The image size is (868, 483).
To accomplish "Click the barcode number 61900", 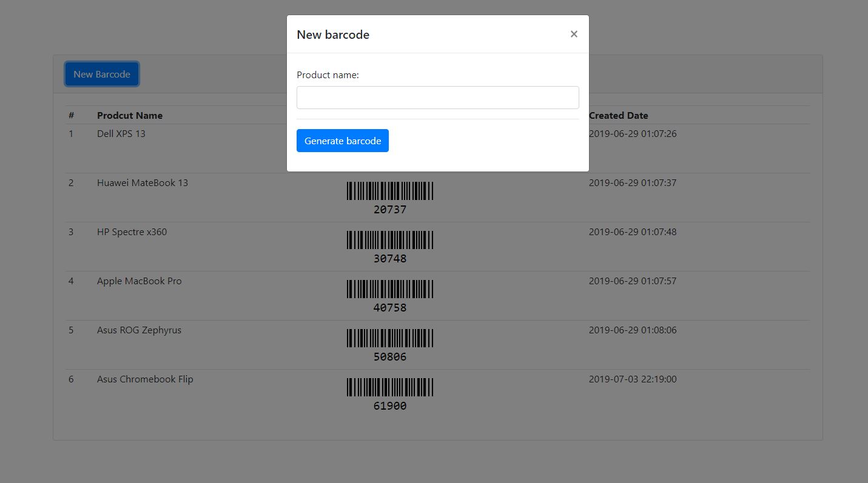I will pos(389,405).
